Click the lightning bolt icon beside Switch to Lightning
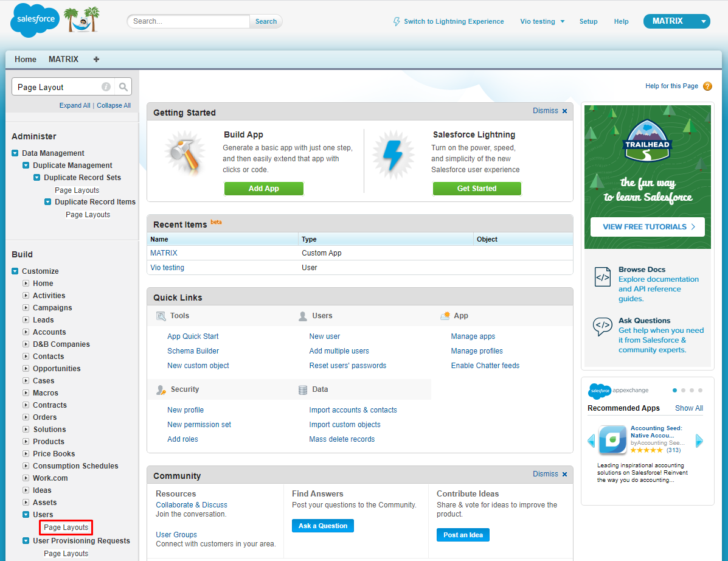 397,21
